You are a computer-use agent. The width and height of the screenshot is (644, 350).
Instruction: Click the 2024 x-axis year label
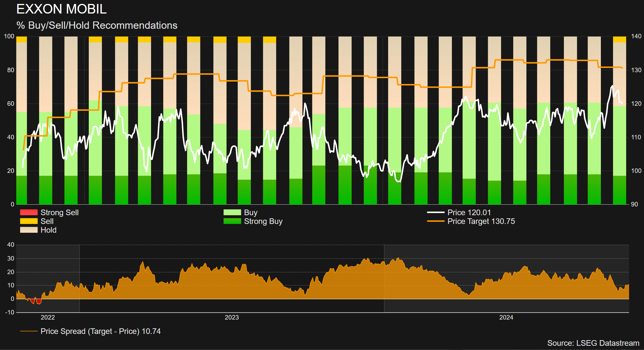[x=506, y=317]
